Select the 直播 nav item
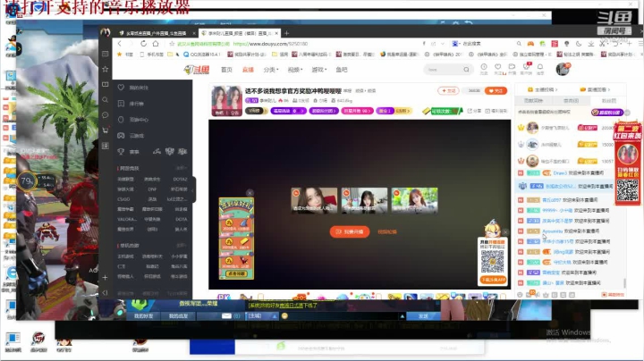Viewport: 644px width, 361px height. [x=248, y=70]
